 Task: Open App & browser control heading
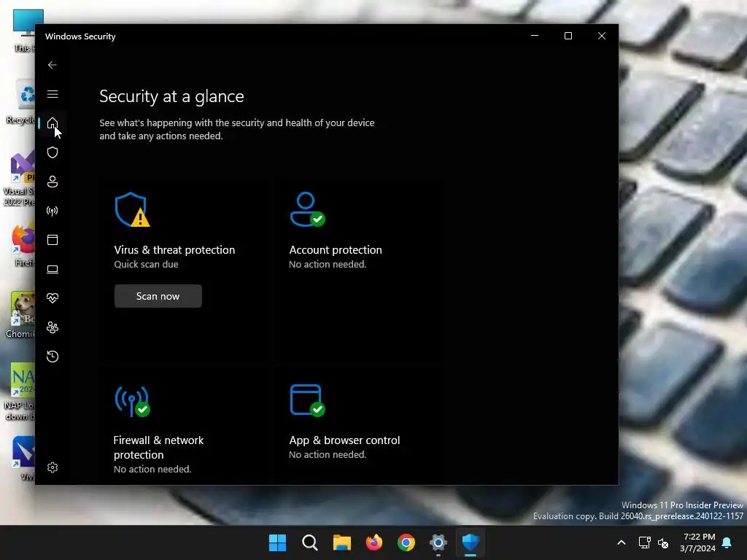pyautogui.click(x=344, y=440)
